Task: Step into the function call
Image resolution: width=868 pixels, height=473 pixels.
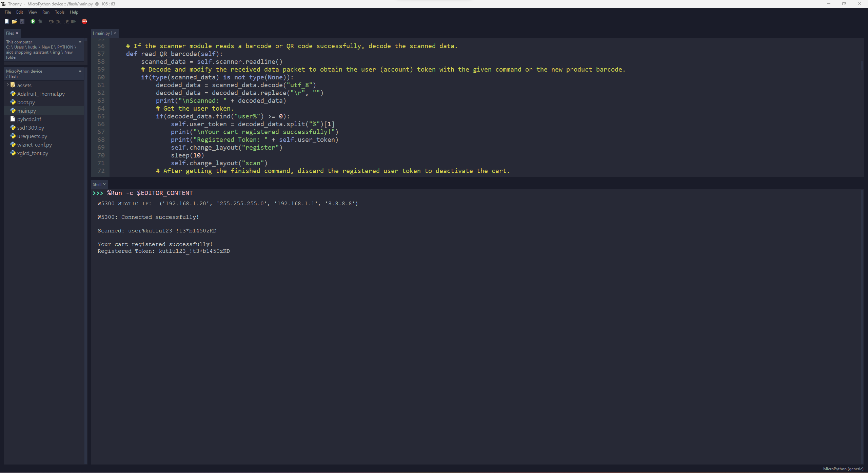Action: pos(58,21)
